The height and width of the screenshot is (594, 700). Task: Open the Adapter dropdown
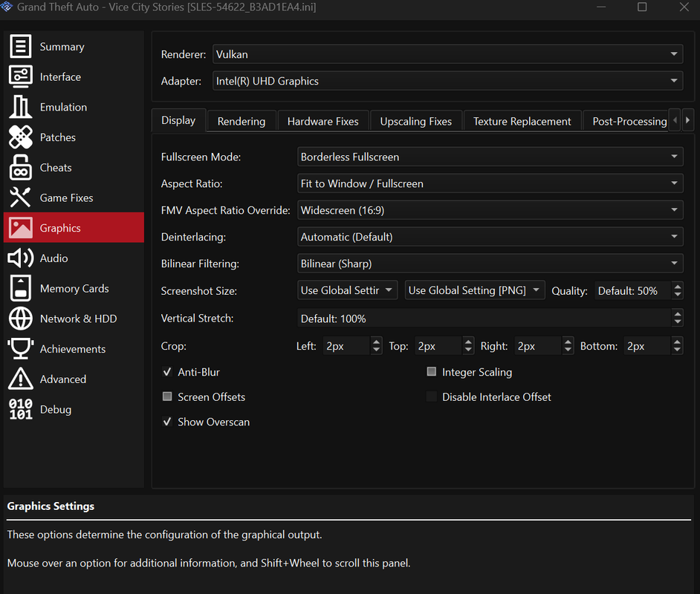[448, 81]
